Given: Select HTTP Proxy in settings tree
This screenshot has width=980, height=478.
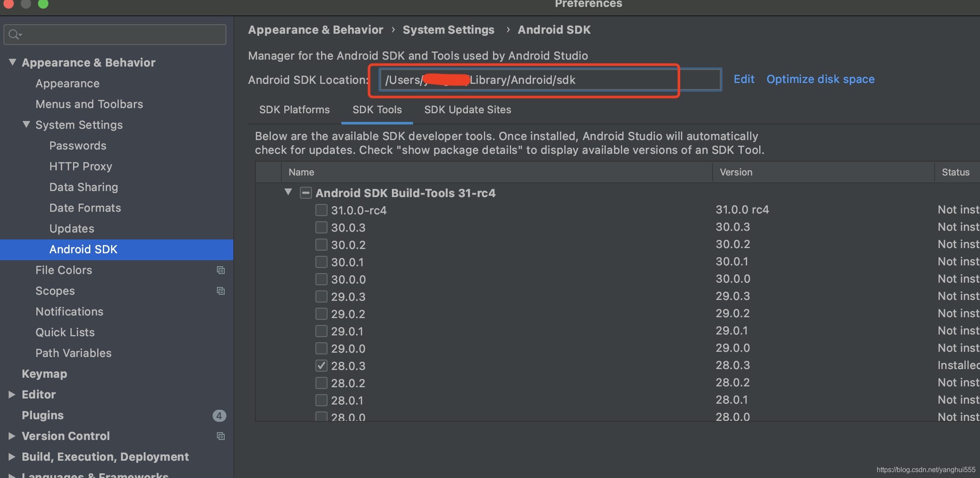Looking at the screenshot, I should (x=81, y=166).
